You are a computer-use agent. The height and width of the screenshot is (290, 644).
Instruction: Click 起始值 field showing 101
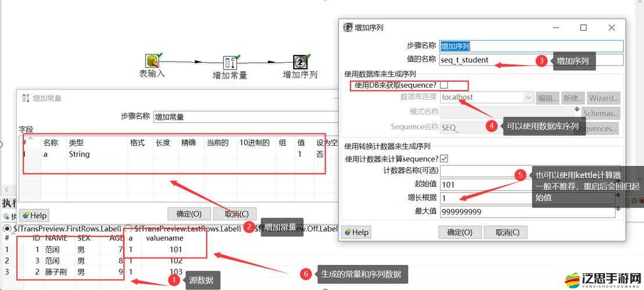(x=527, y=184)
